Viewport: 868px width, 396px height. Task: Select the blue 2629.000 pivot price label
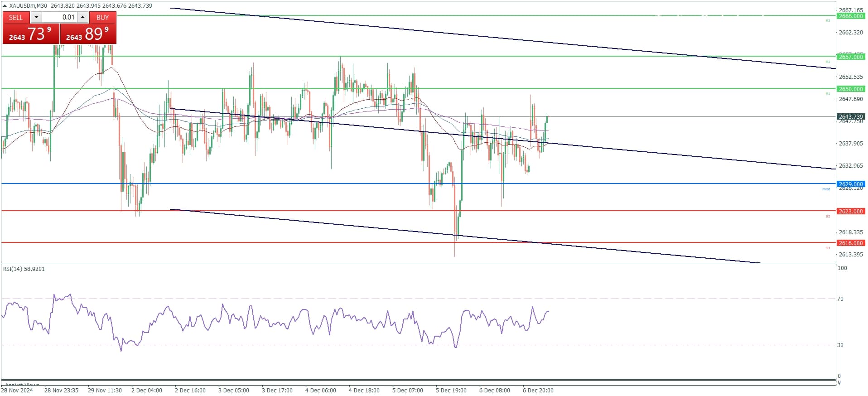tap(851, 184)
